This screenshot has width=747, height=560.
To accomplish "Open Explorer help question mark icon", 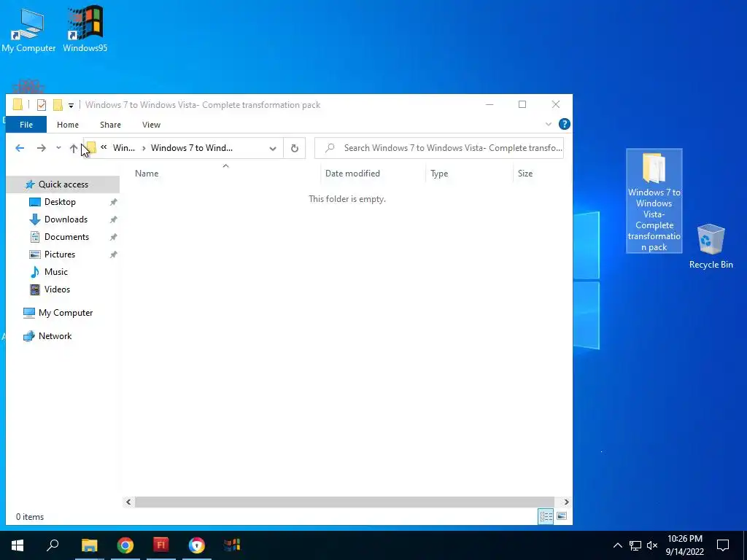I will click(x=564, y=124).
